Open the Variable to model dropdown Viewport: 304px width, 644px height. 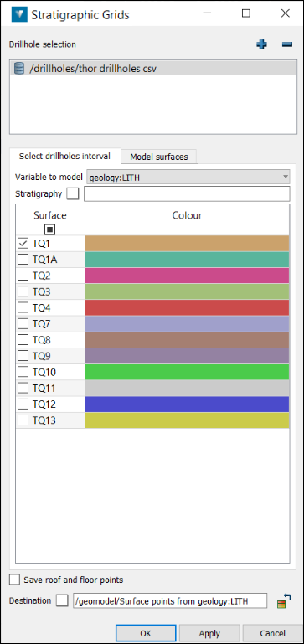[x=188, y=177]
